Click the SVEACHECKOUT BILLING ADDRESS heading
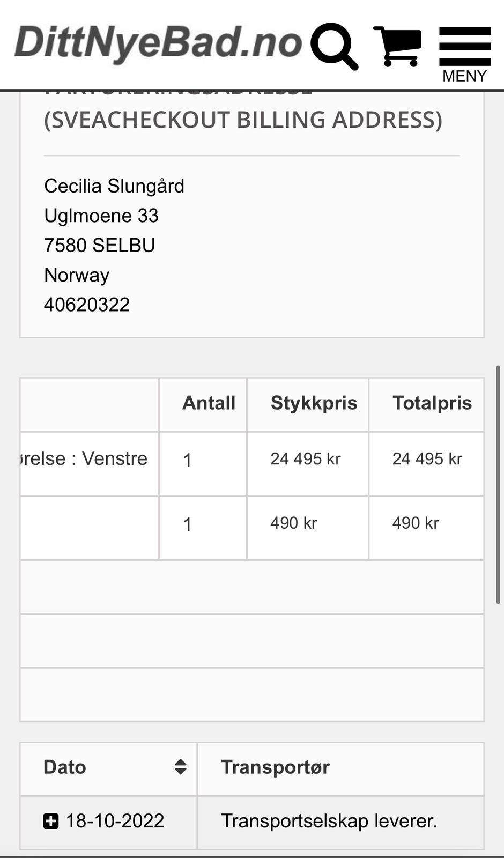Image resolution: width=504 pixels, height=858 pixels. pos(243,120)
